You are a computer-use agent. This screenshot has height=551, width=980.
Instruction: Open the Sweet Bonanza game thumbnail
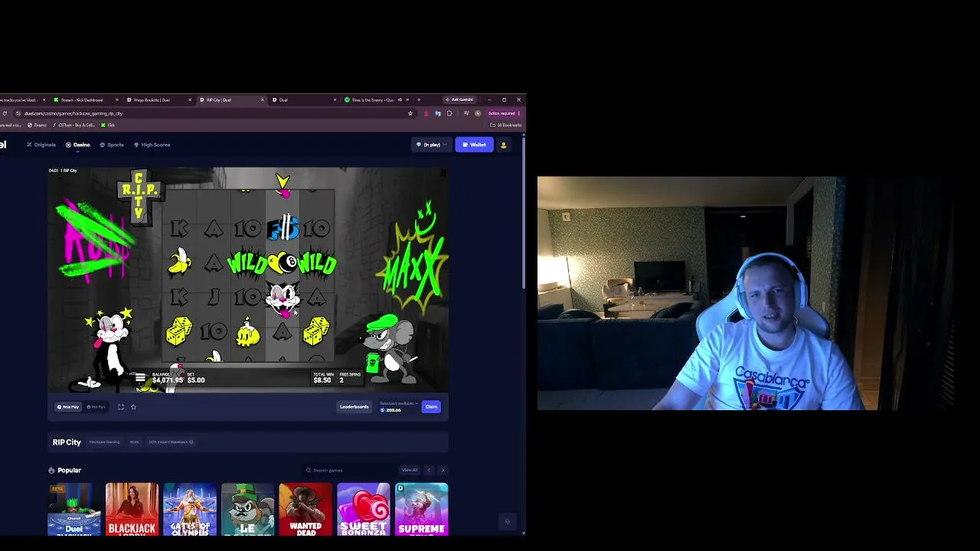coord(364,510)
